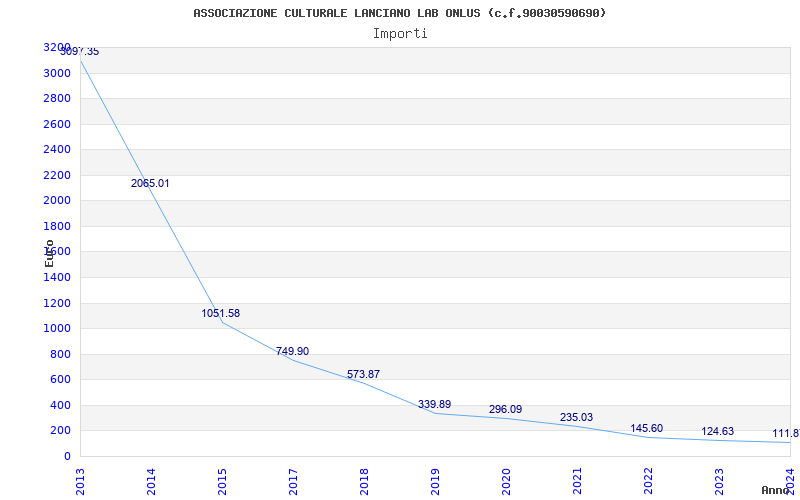Select the data label 145.60
Screen dimensions: 800x500
[x=646, y=429]
